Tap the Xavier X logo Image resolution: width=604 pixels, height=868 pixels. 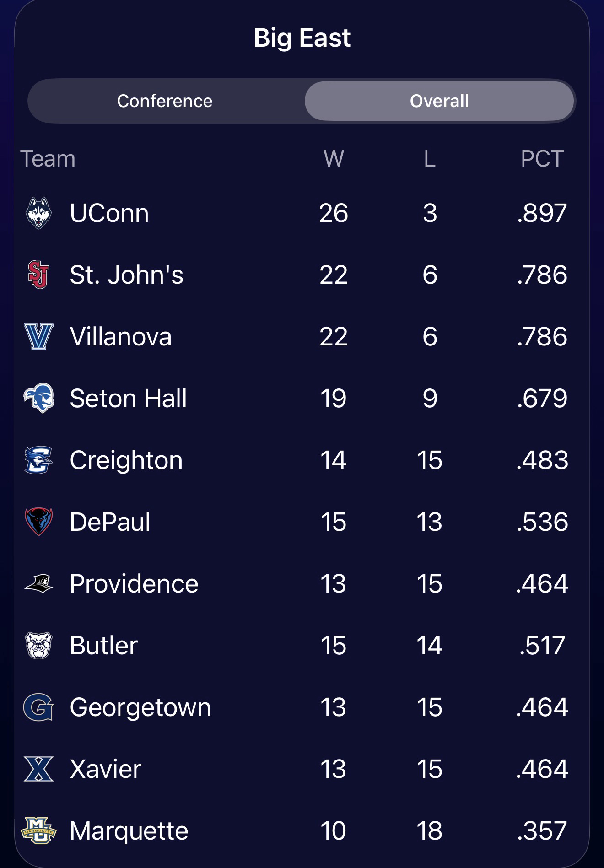click(38, 769)
